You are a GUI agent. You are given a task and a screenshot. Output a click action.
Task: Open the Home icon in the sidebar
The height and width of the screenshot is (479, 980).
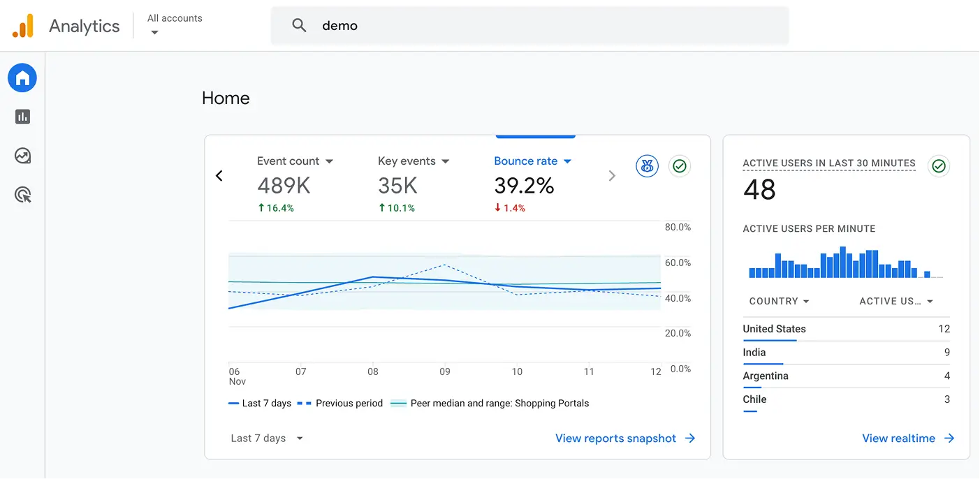[22, 78]
